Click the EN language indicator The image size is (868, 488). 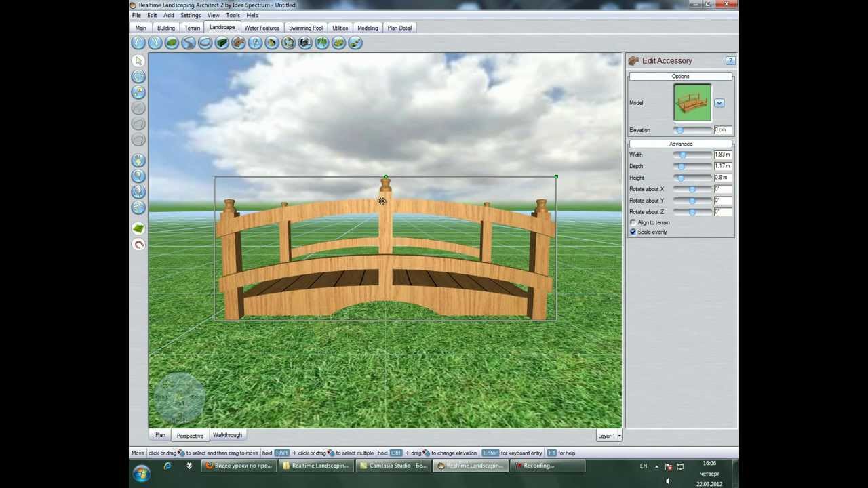[644, 466]
